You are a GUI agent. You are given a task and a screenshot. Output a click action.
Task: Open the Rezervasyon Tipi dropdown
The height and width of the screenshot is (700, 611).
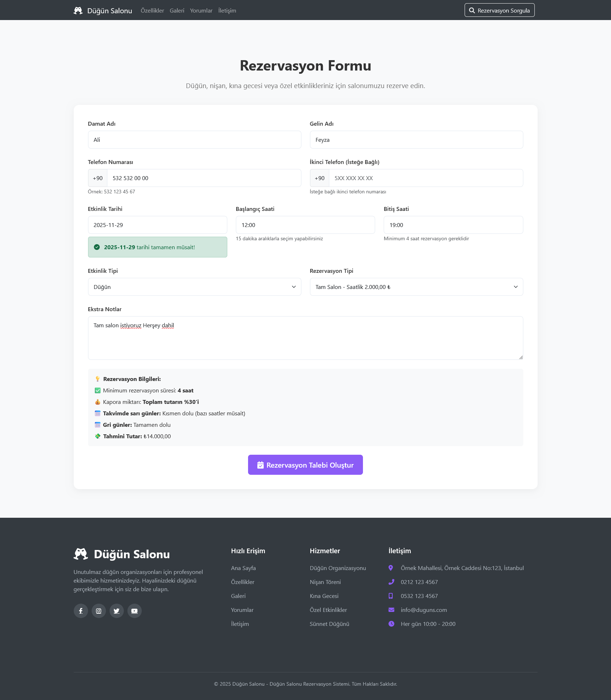coord(416,287)
